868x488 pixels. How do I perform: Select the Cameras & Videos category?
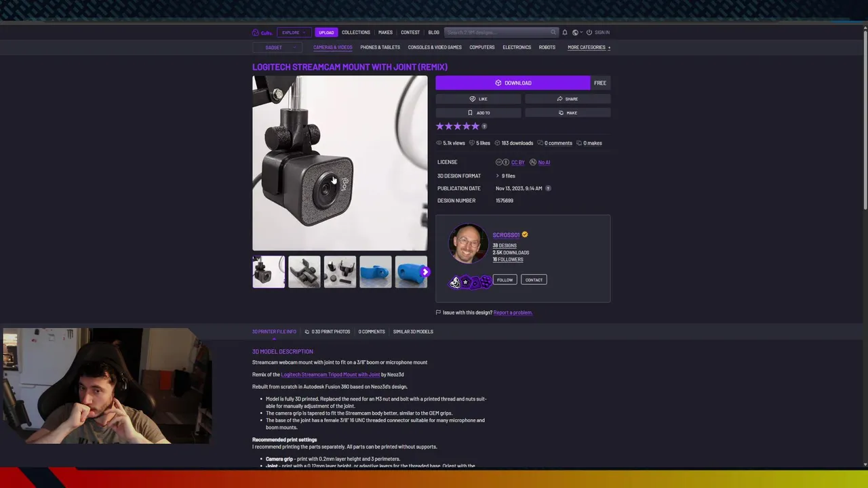[x=332, y=47]
